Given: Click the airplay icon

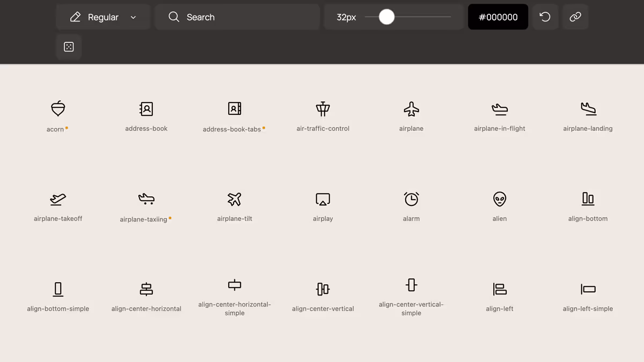Looking at the screenshot, I should pyautogui.click(x=323, y=199).
